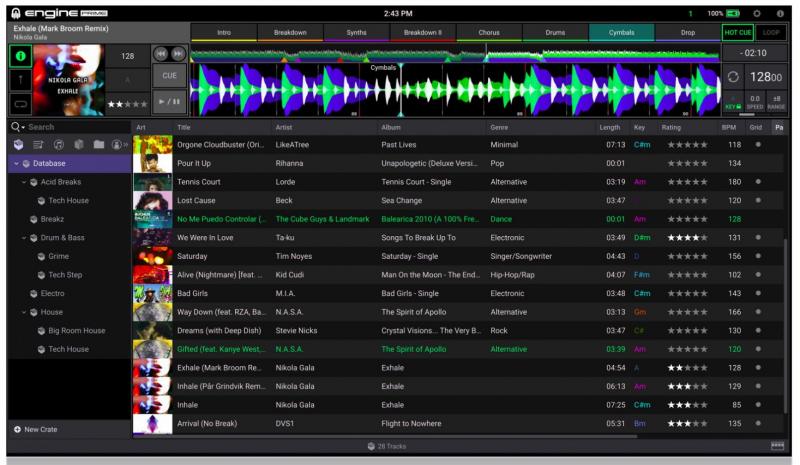Open the playlists view icon
This screenshot has height=465, width=800.
click(38, 145)
